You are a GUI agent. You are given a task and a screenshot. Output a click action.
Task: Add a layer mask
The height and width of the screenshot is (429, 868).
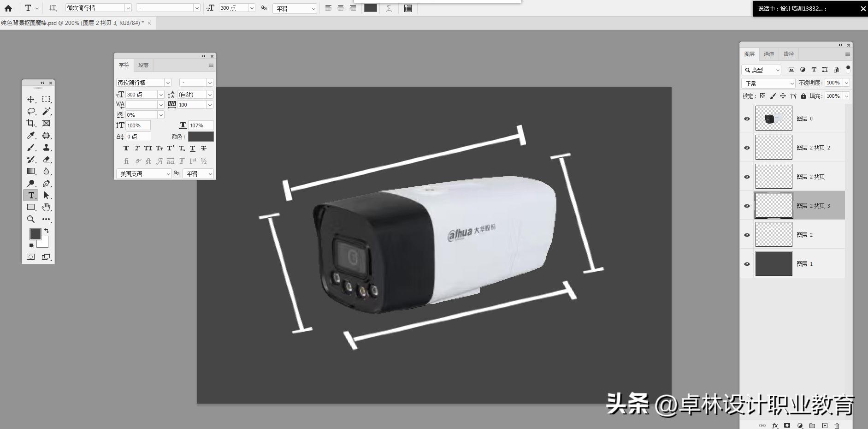coord(787,426)
